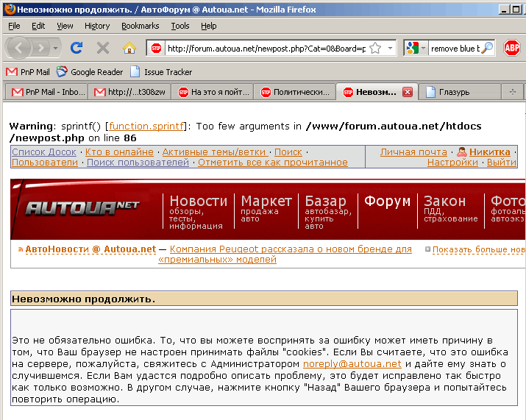Click the browser Back arrow button

[x=19, y=48]
